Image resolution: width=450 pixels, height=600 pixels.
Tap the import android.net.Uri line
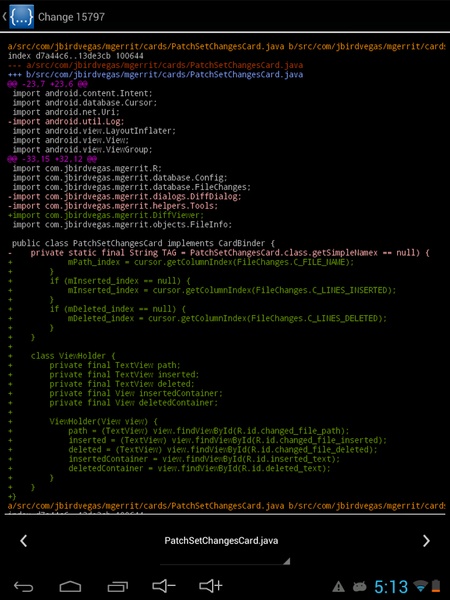click(x=66, y=112)
